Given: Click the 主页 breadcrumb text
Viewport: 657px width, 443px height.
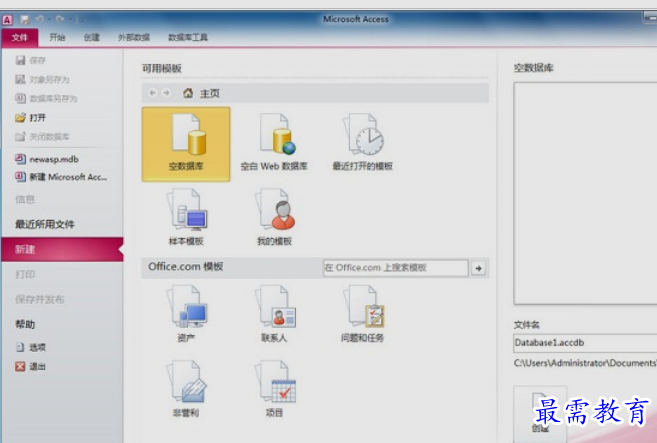Looking at the screenshot, I should pyautogui.click(x=210, y=93).
